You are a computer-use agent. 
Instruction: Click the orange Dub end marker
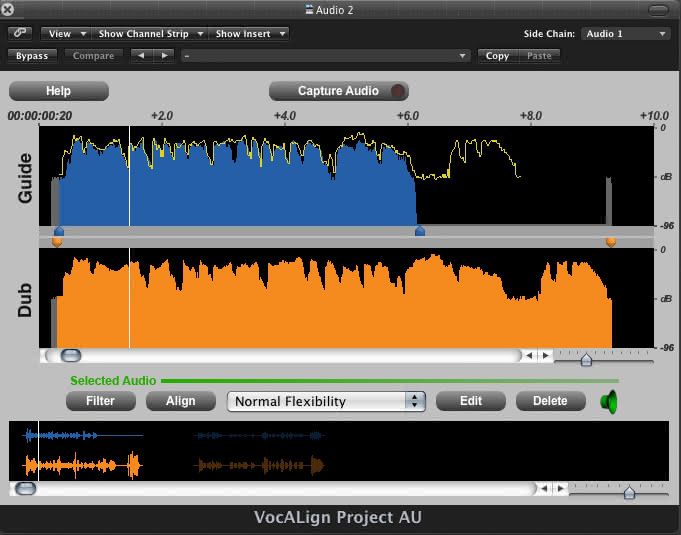pos(611,242)
